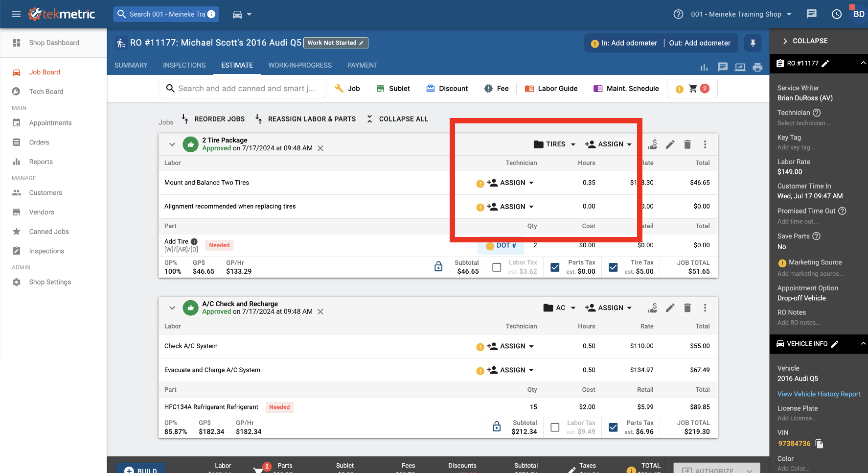This screenshot has width=868, height=473.
Task: Assign technician to Alignment recommended labor
Action: tap(510, 207)
